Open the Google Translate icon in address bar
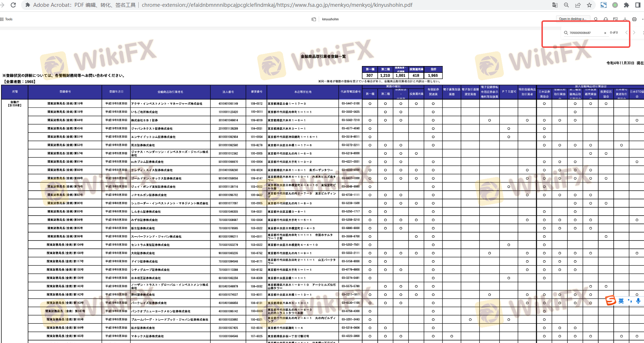644x343 pixels. [x=555, y=5]
